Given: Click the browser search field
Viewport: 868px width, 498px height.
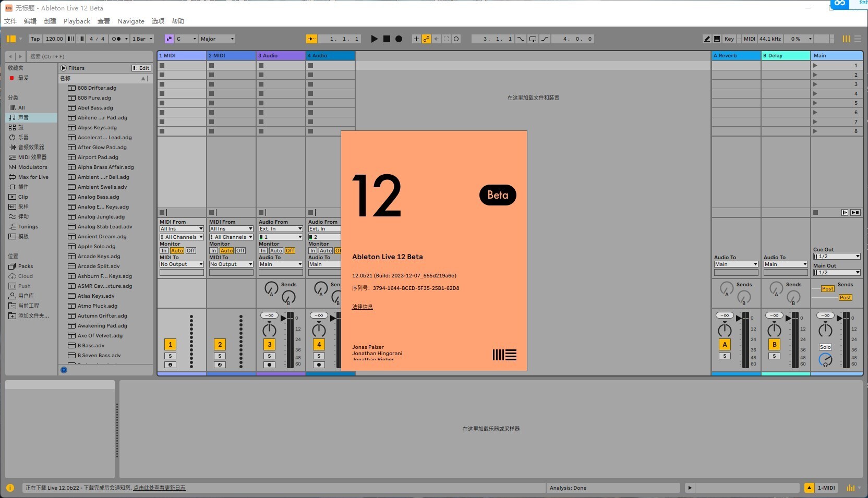Looking at the screenshot, I should point(90,56).
